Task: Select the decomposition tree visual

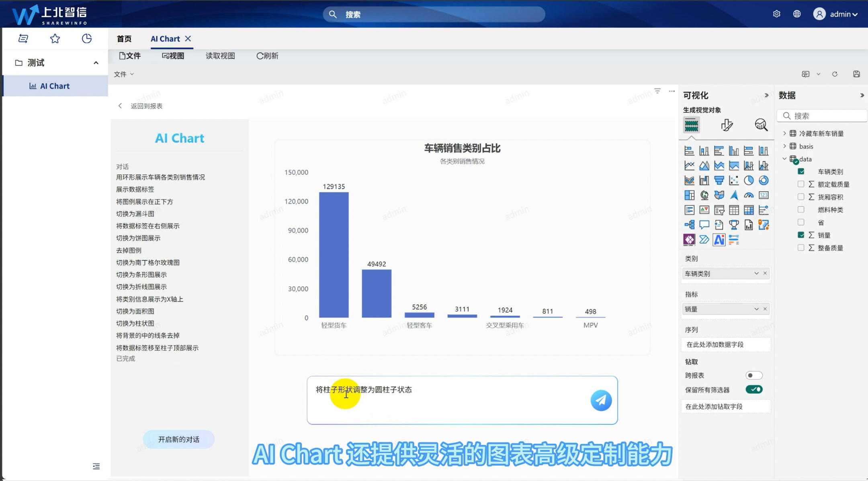Action: [x=689, y=225]
